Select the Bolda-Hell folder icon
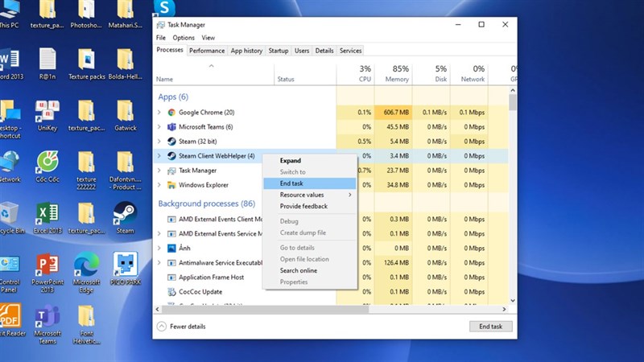This screenshot has width=644, height=362. point(126,64)
